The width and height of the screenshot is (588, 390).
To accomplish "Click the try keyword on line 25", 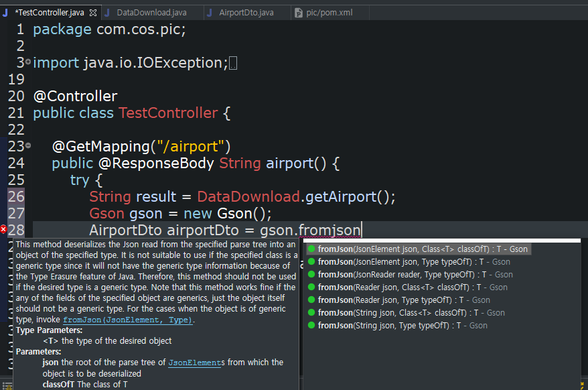I will click(80, 180).
